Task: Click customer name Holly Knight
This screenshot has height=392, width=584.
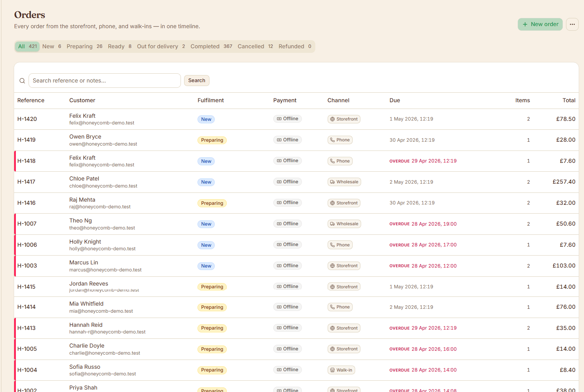Action: pyautogui.click(x=85, y=242)
